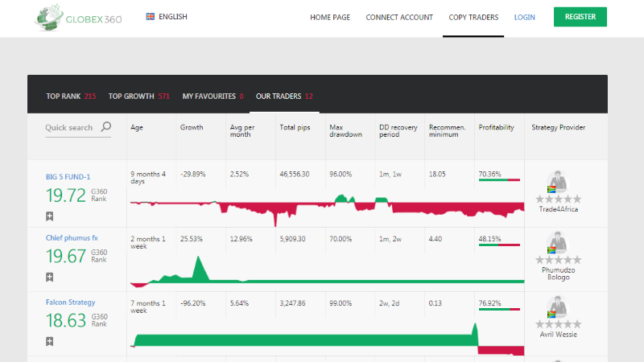Sort by Max drawdown column header
The image size is (644, 362).
[345, 130]
